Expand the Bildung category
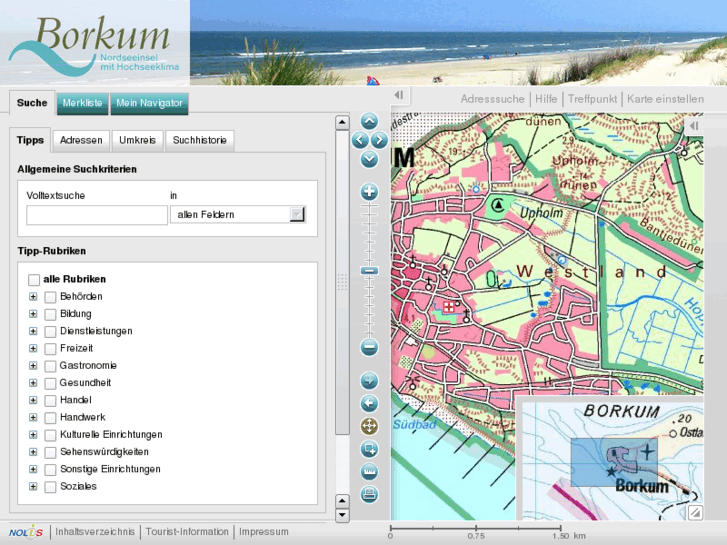This screenshot has height=545, width=727. 33,314
